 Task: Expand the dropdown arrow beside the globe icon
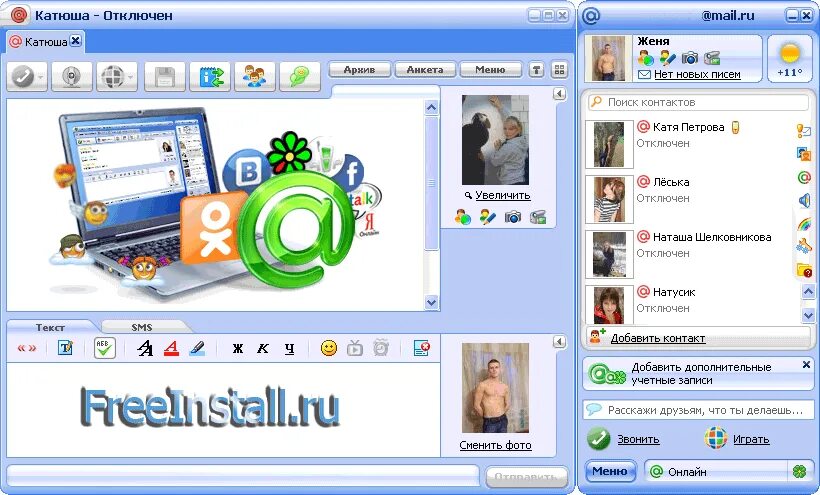(130, 77)
